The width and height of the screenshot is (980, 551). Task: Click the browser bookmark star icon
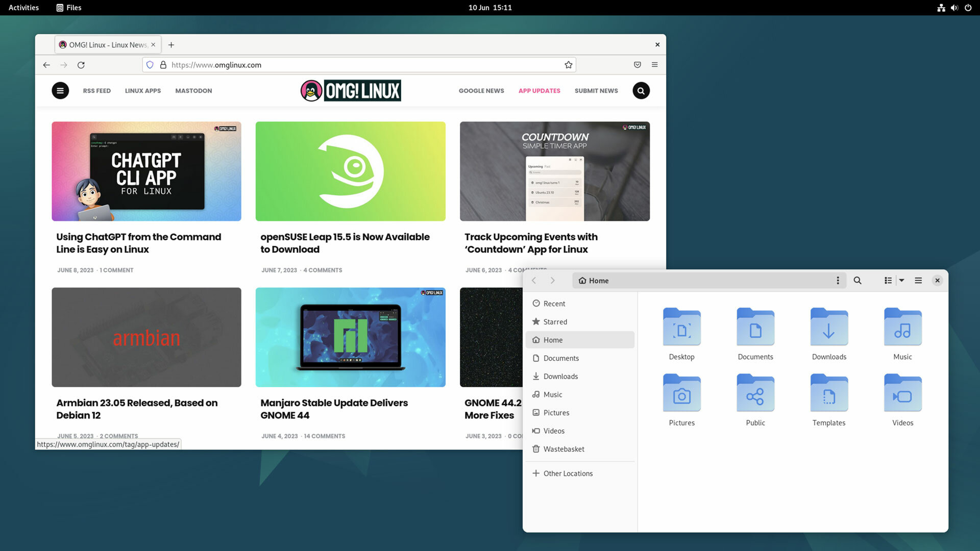pos(568,65)
